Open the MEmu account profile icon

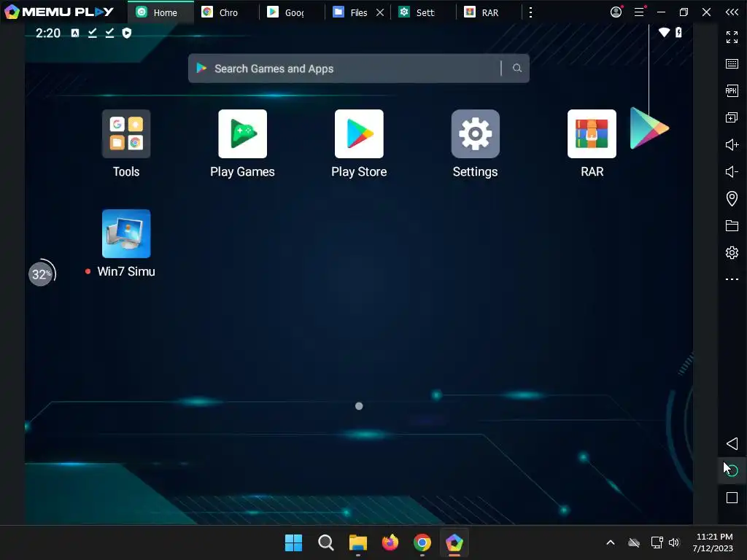616,12
